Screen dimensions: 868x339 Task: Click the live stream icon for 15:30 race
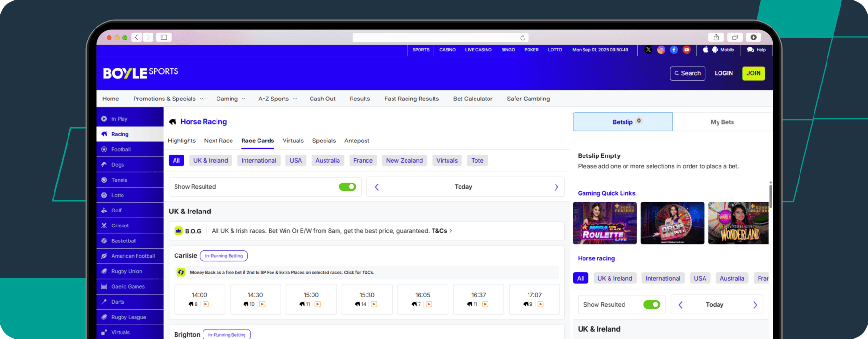coord(374,304)
